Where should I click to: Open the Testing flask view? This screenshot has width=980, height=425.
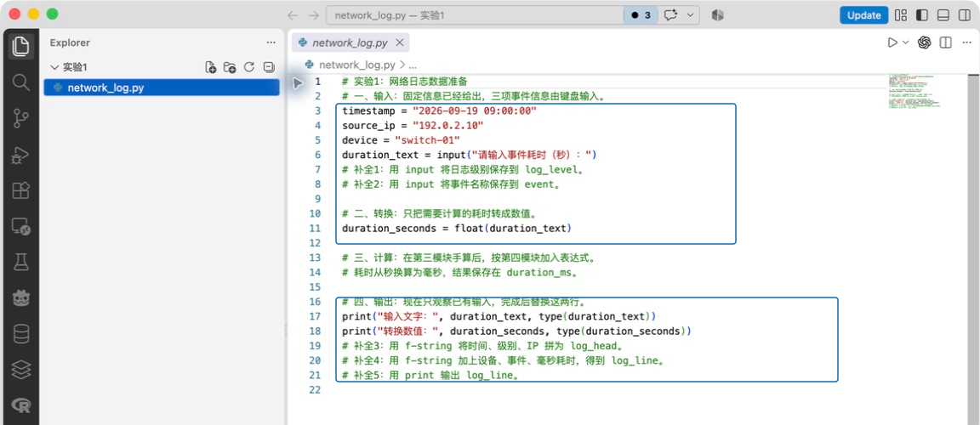pyautogui.click(x=20, y=263)
